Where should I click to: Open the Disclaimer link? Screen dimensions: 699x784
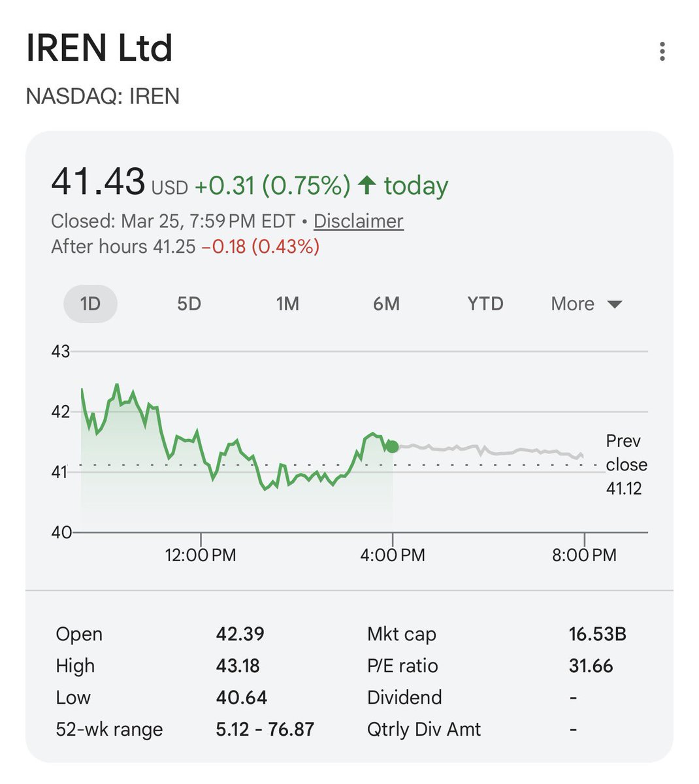pos(359,221)
